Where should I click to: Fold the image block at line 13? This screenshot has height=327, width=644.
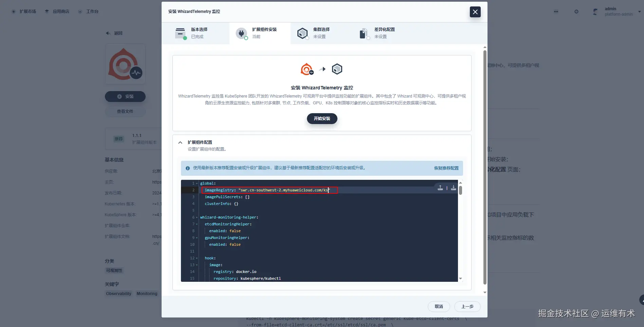tap(197, 265)
